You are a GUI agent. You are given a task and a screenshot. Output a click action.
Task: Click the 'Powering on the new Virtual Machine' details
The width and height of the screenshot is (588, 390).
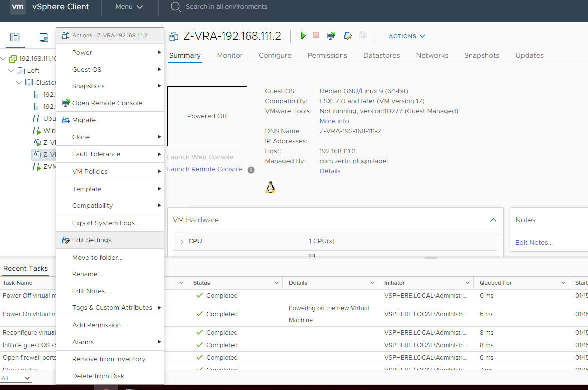329,314
